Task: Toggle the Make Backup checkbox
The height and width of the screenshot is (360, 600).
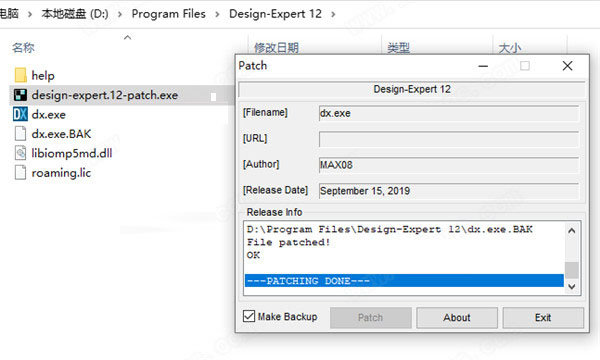Action: pos(249,316)
